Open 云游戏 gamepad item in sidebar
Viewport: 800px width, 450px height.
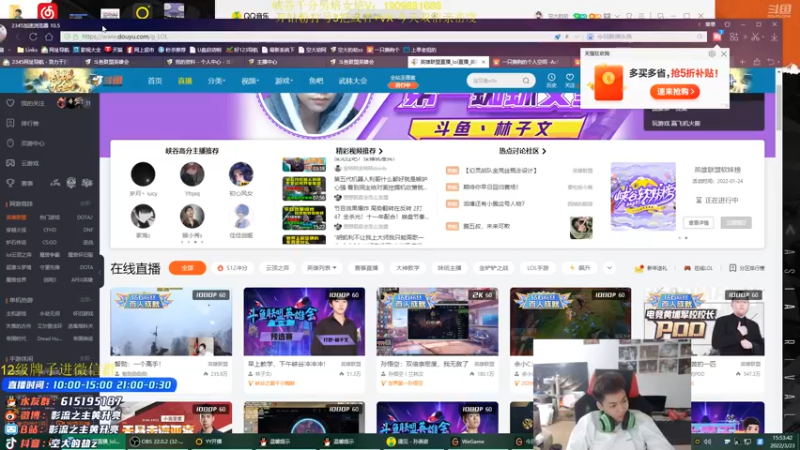[x=30, y=163]
